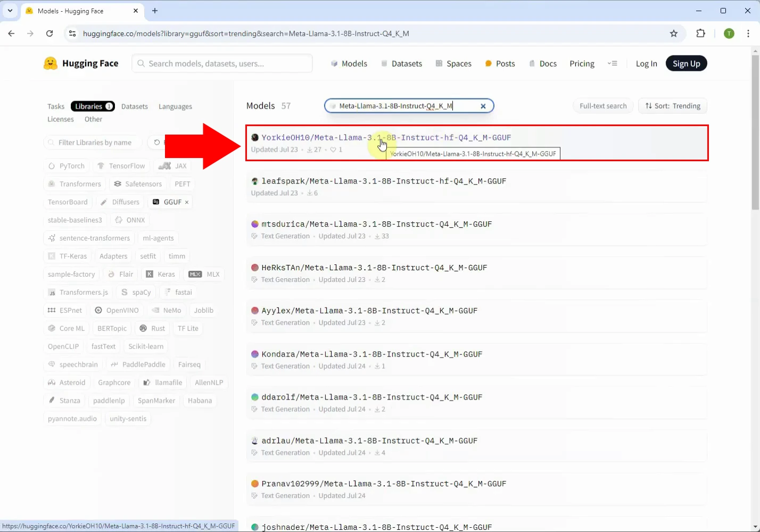This screenshot has width=760, height=532.
Task: Focus the Search models, datasets, users field
Action: point(222,63)
